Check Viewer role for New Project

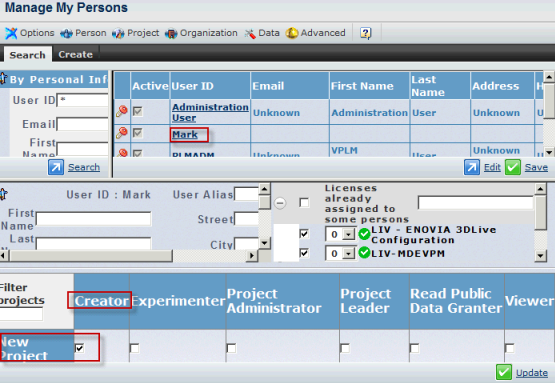(509, 348)
